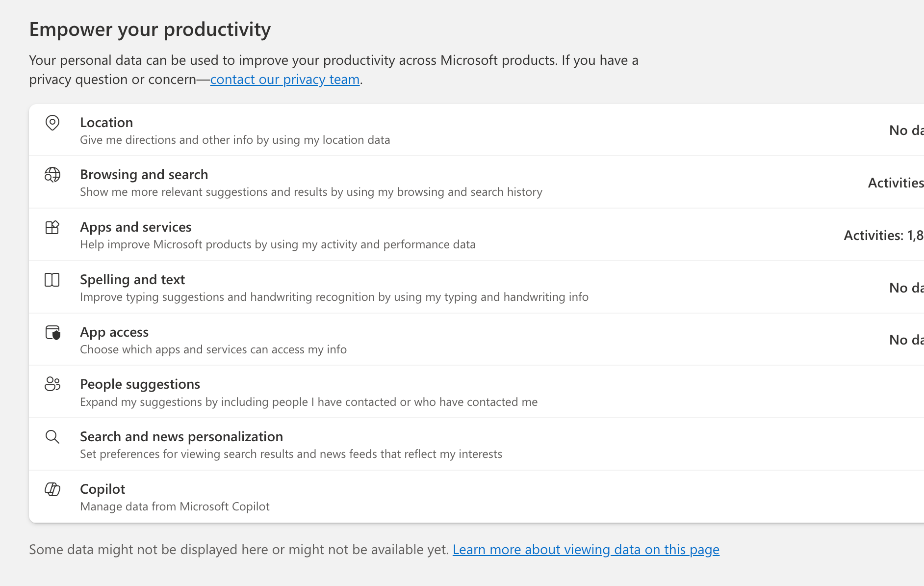
Task: Open the "People suggestions" heading
Action: point(140,384)
